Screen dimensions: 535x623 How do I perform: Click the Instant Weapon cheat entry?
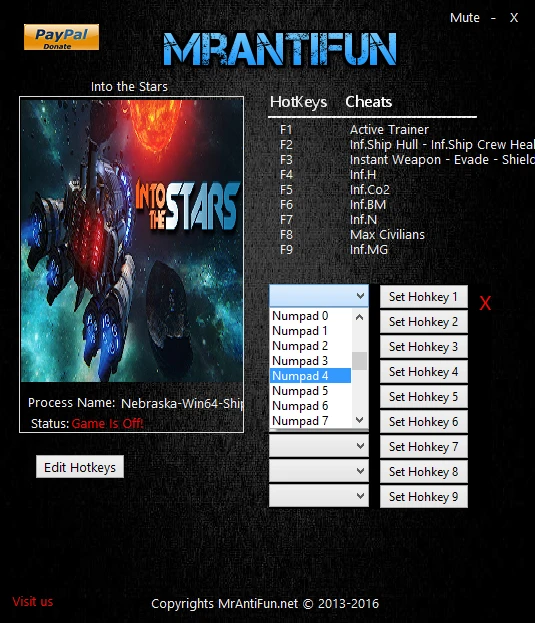[442, 160]
